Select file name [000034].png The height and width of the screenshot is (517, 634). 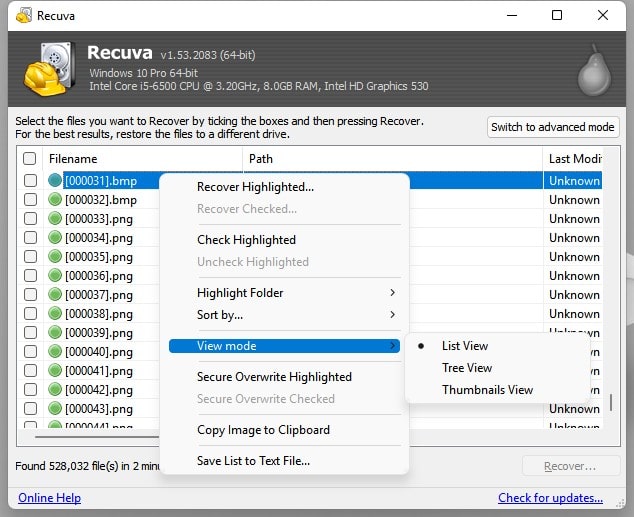coord(99,238)
